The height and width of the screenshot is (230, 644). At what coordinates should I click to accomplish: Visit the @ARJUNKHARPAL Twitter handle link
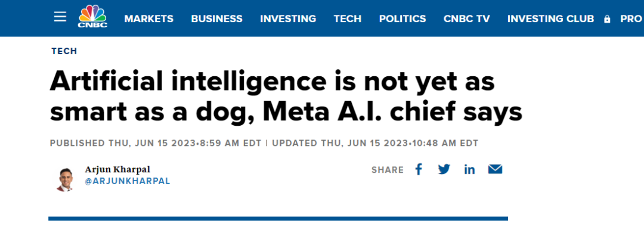point(128,181)
